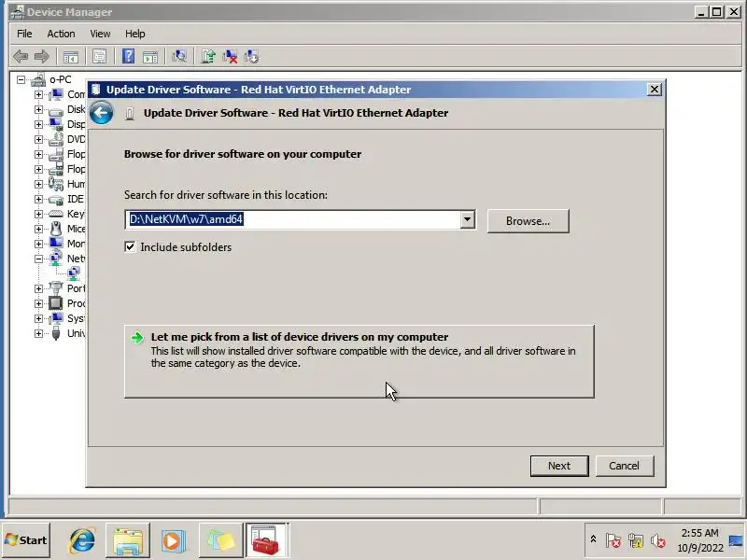Select the o-PC computer root item
The height and width of the screenshot is (560, 747).
coord(61,79)
